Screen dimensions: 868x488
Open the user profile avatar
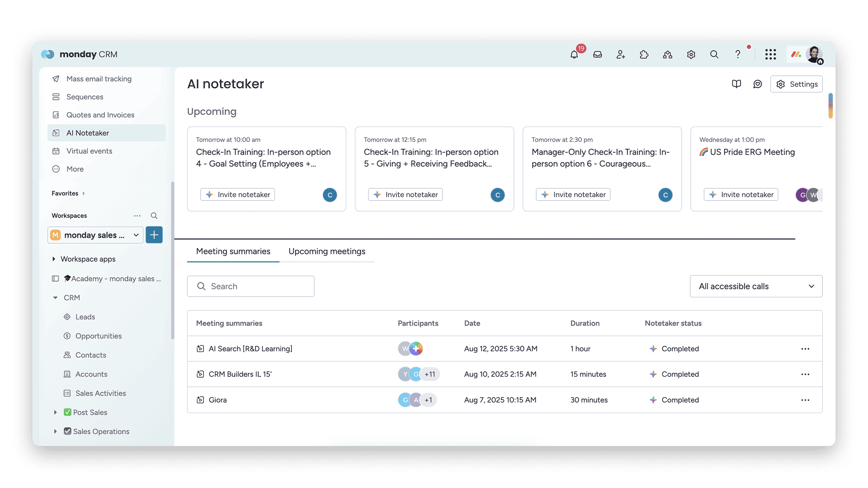pos(815,55)
